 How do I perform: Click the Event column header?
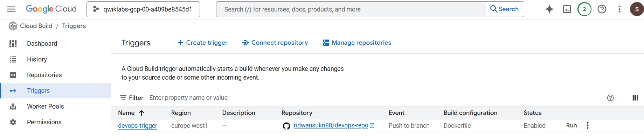[396, 113]
